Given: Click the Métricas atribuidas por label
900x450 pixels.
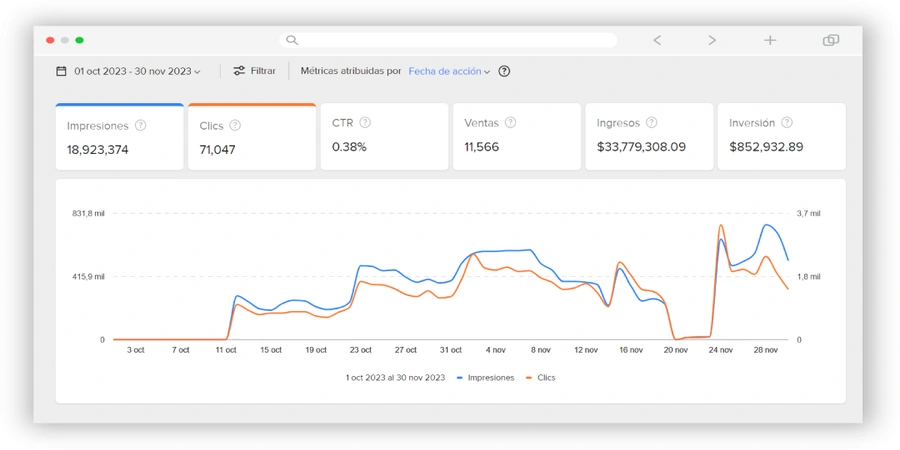Looking at the screenshot, I should pos(351,72).
